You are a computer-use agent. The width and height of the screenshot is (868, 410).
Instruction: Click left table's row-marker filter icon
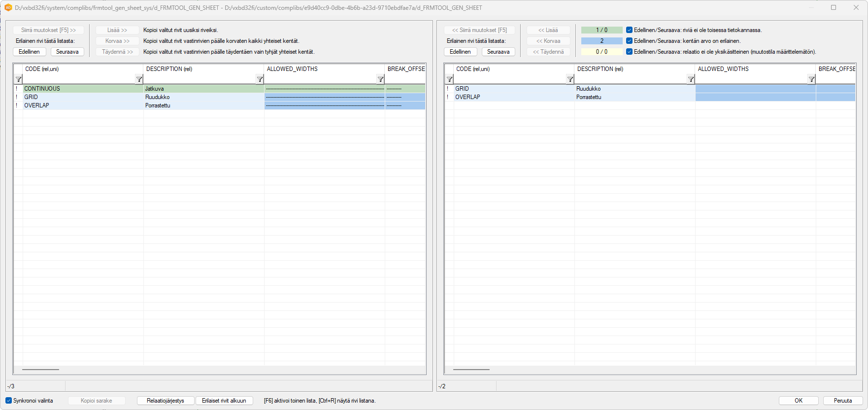pyautogui.click(x=18, y=79)
